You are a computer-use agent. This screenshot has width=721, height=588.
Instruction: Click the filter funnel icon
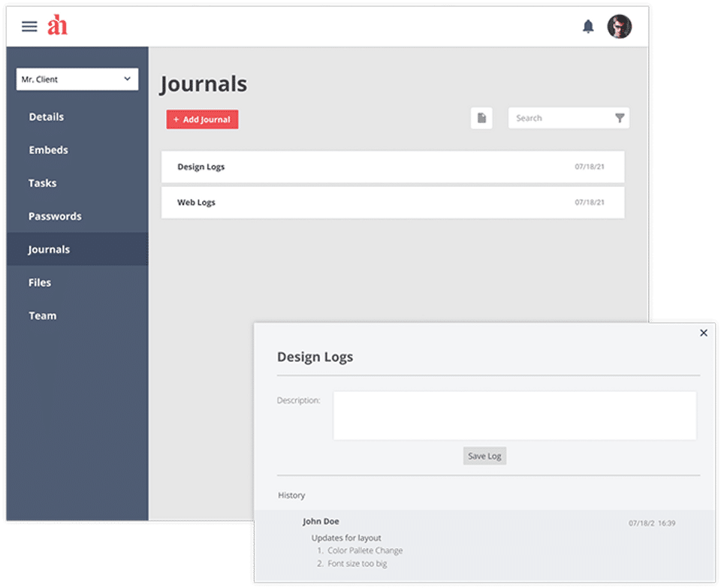point(620,118)
